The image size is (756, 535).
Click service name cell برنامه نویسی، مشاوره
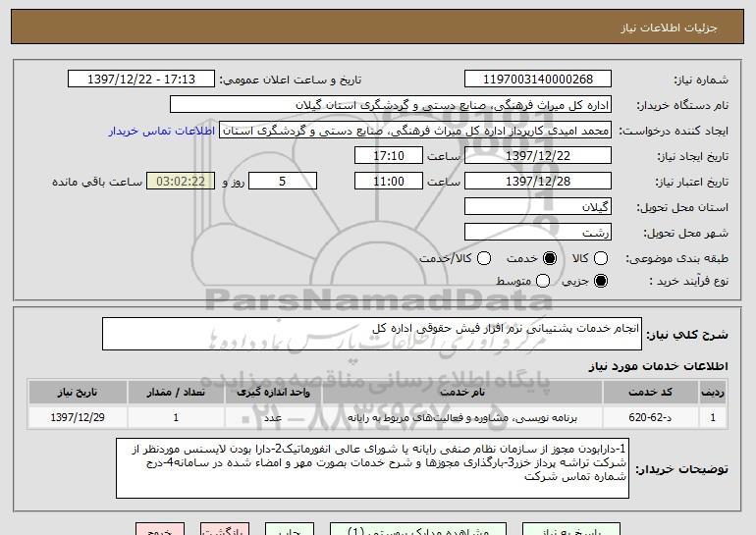[461, 417]
